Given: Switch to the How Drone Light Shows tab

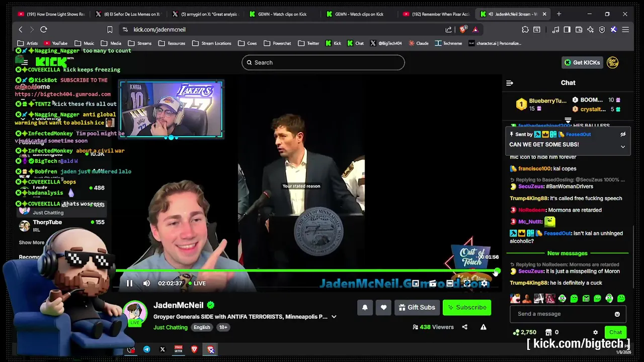Looking at the screenshot, I should (51, 14).
